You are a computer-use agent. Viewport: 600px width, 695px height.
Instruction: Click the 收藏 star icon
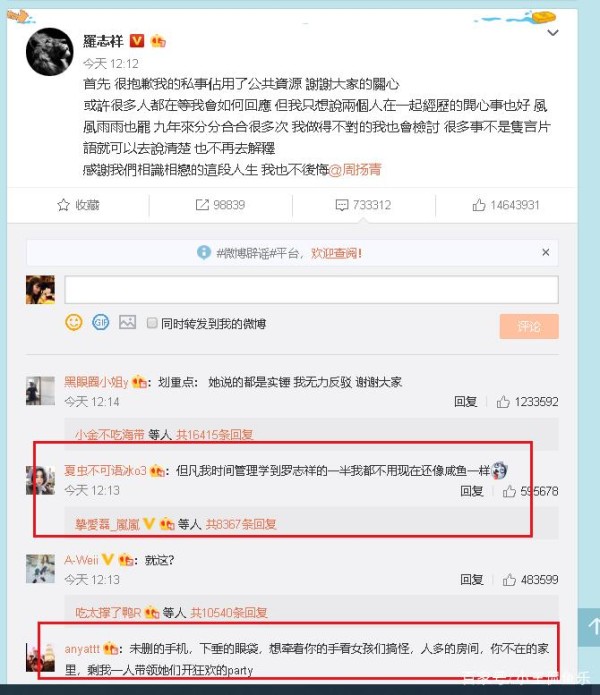tap(63, 205)
